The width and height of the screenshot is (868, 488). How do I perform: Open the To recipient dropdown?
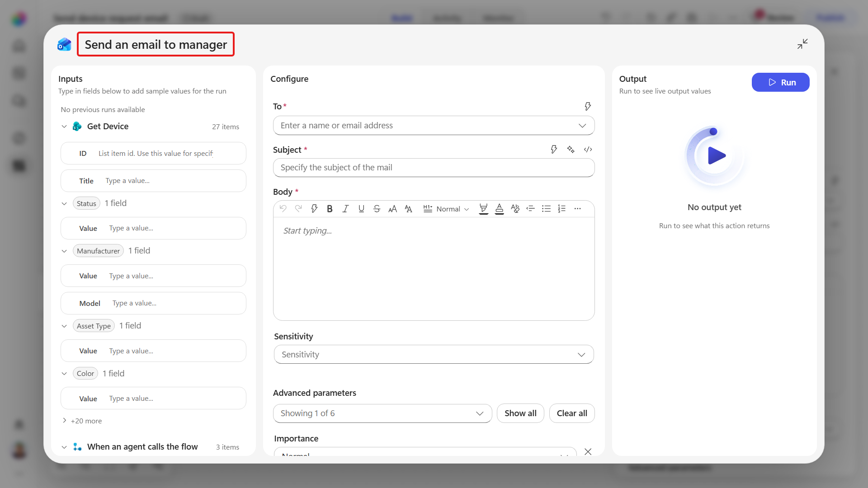[582, 126]
